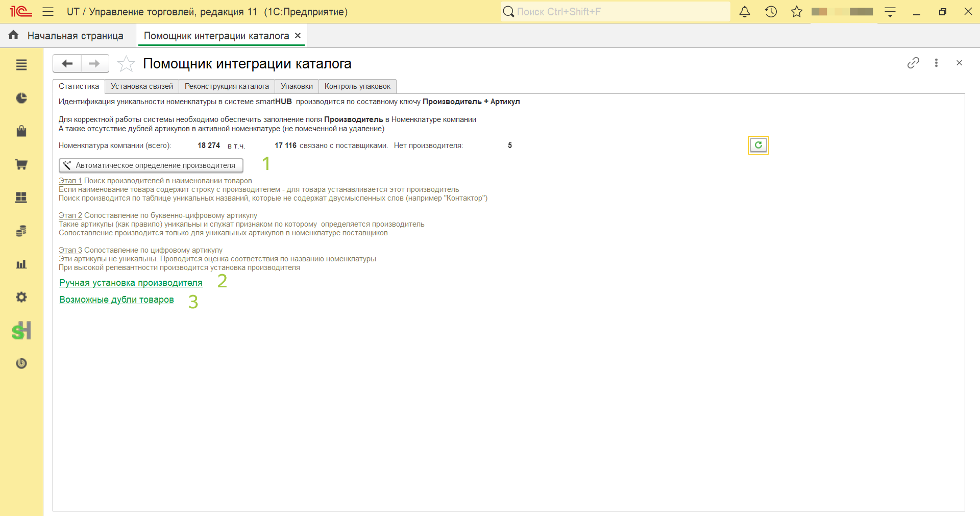Click Этап 3 underlined label
This screenshot has width=980, height=516.
[70, 250]
